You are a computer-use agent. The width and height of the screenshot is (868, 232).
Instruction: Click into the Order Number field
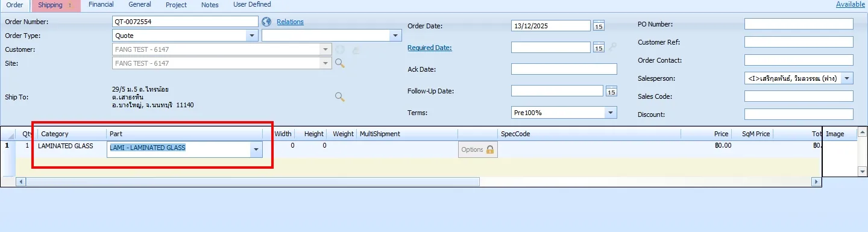185,22
